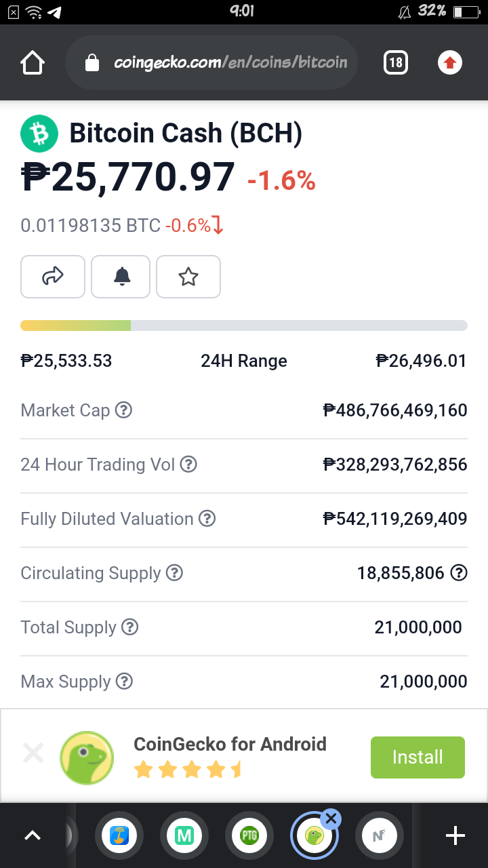488x868 pixels.
Task: Install the CoinGecko for Android app
Action: tap(418, 757)
